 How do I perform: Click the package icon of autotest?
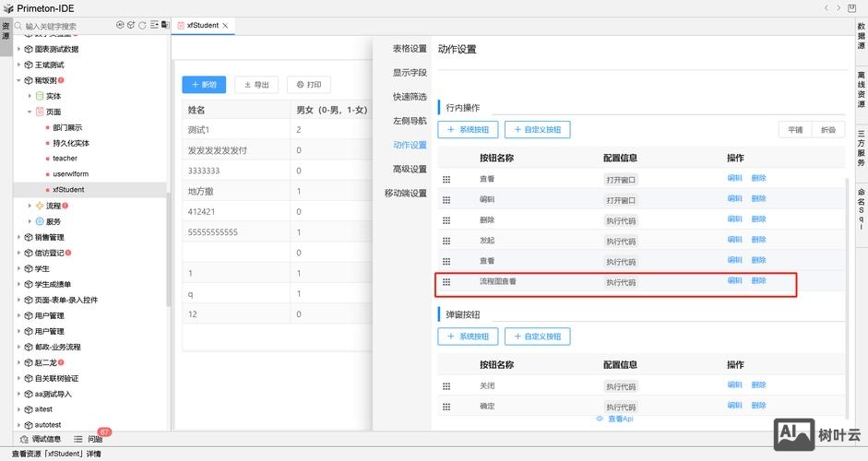(29, 425)
